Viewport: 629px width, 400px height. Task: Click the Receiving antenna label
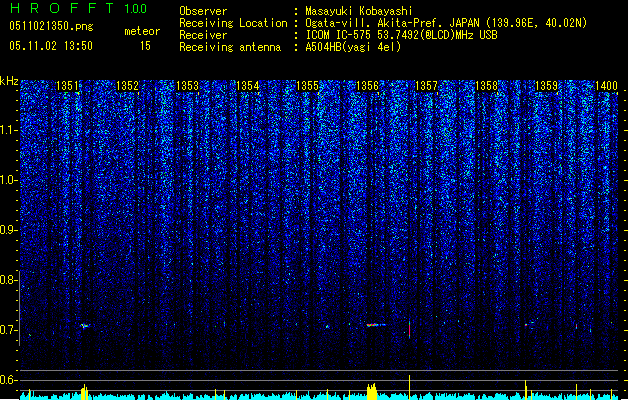[x=230, y=47]
